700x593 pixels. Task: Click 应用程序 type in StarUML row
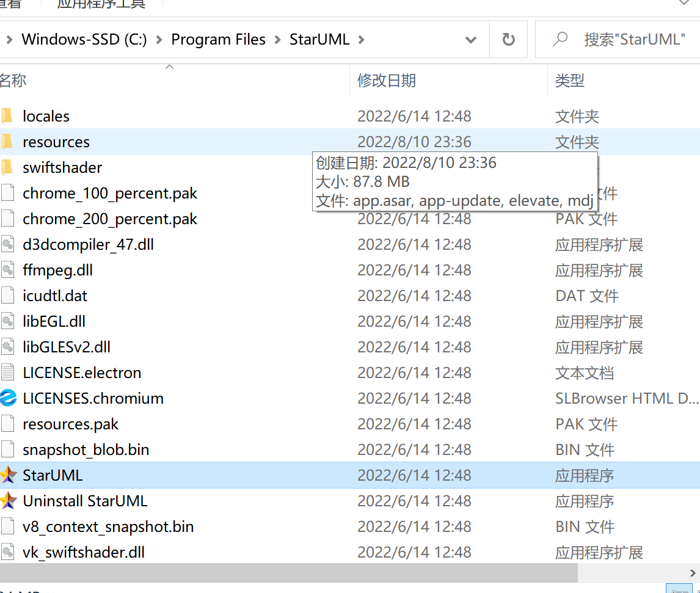pos(585,475)
